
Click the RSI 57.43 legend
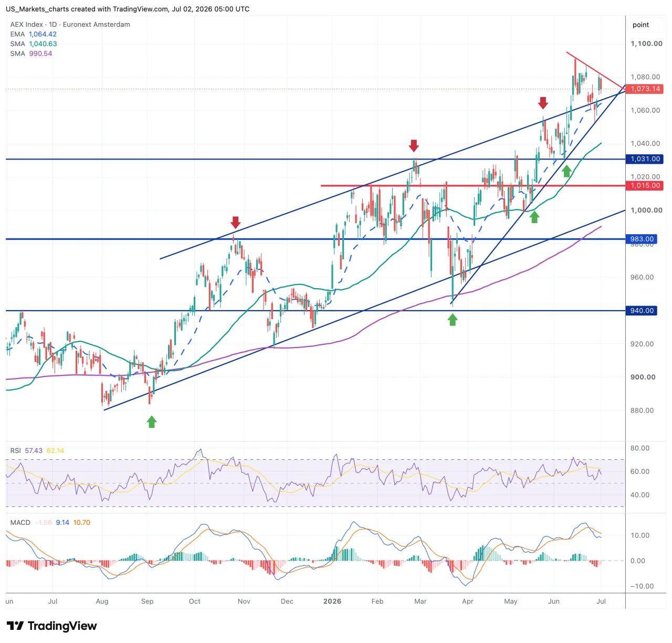[x=37, y=450]
